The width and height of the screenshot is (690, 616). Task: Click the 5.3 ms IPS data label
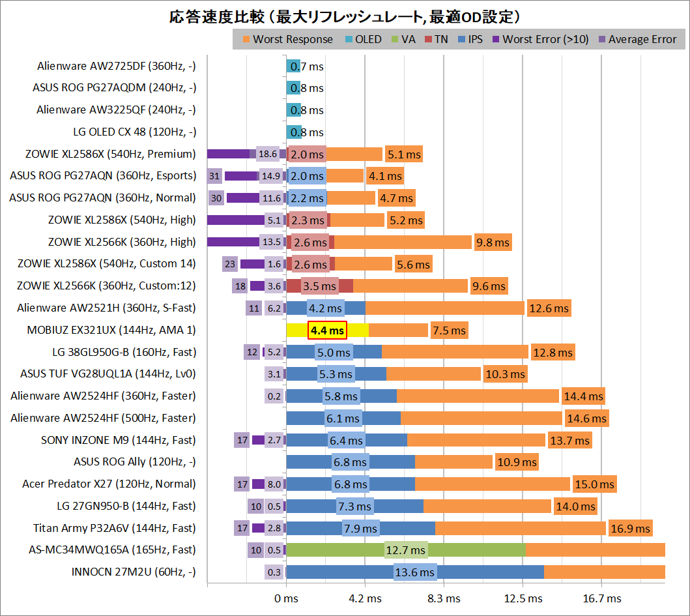click(336, 374)
